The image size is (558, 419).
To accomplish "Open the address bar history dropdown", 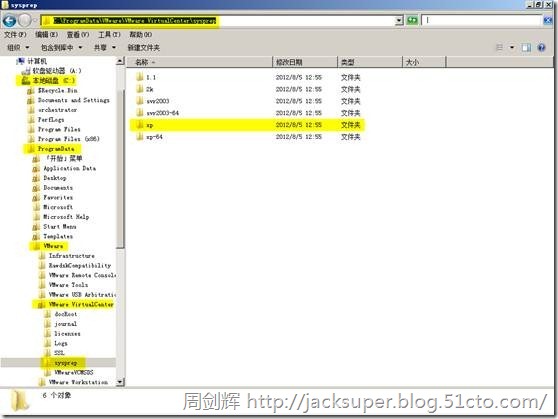I will pyautogui.click(x=399, y=21).
